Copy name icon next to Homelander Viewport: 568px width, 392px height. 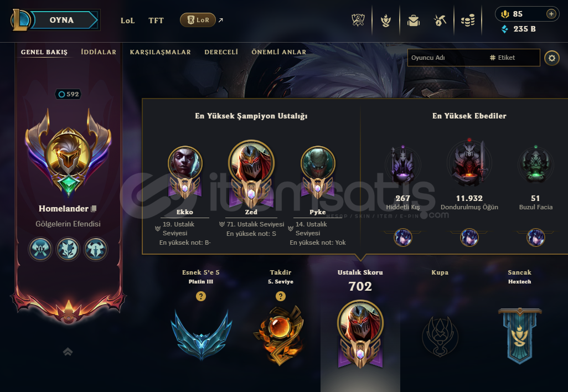94,209
